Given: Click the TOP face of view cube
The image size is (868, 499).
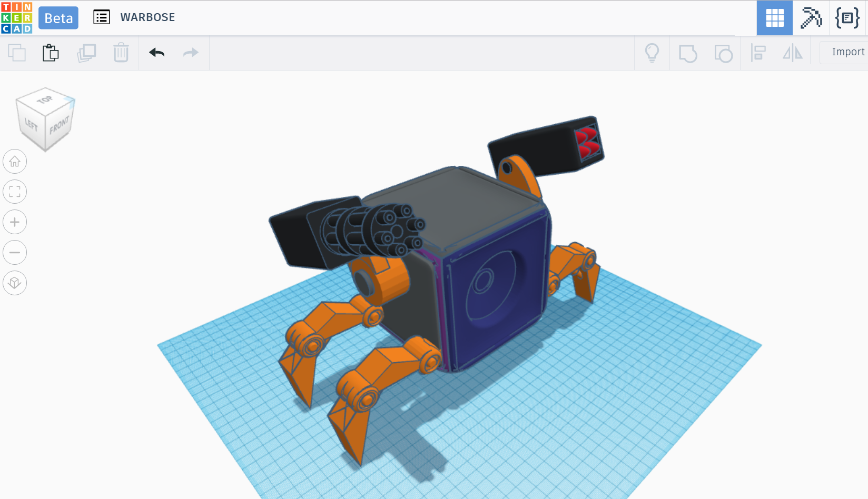Looking at the screenshot, I should pos(46,100).
